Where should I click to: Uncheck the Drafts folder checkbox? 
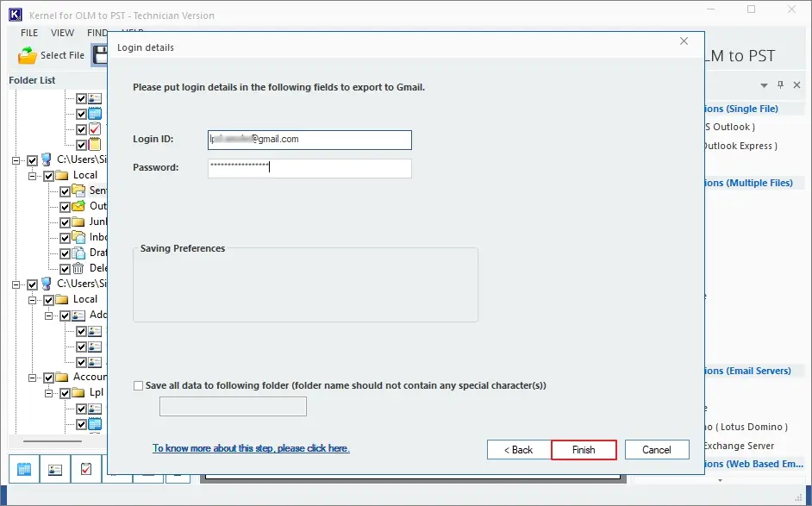click(65, 253)
